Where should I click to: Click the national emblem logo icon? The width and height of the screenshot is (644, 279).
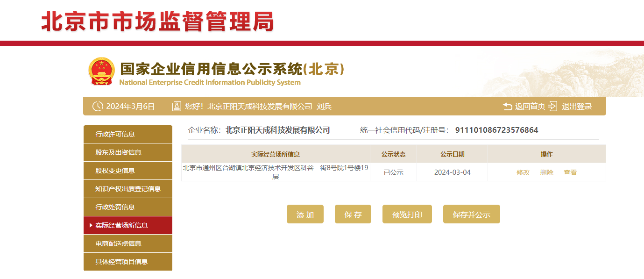[x=101, y=72]
